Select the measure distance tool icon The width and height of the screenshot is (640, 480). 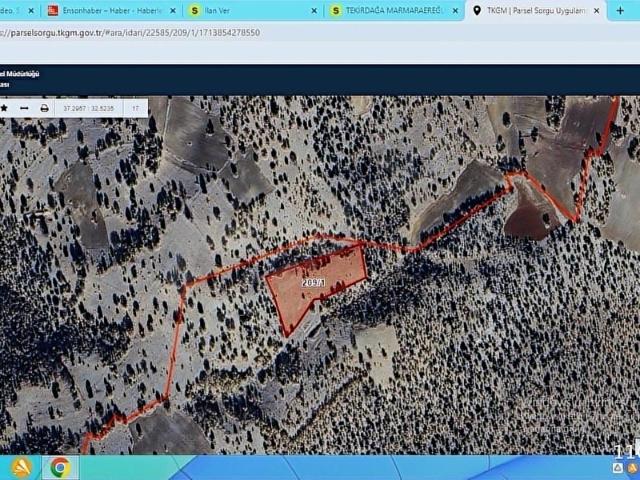pos(24,108)
